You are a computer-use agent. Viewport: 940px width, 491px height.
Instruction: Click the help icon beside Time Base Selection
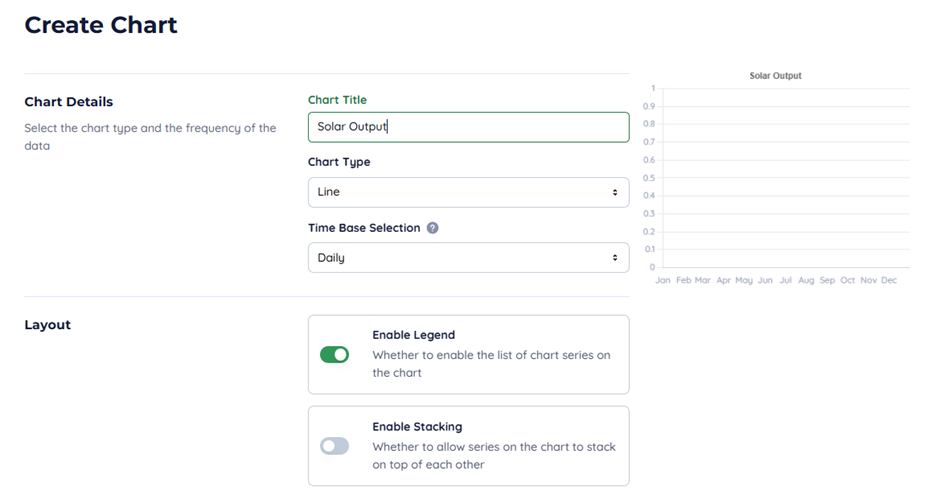433,228
